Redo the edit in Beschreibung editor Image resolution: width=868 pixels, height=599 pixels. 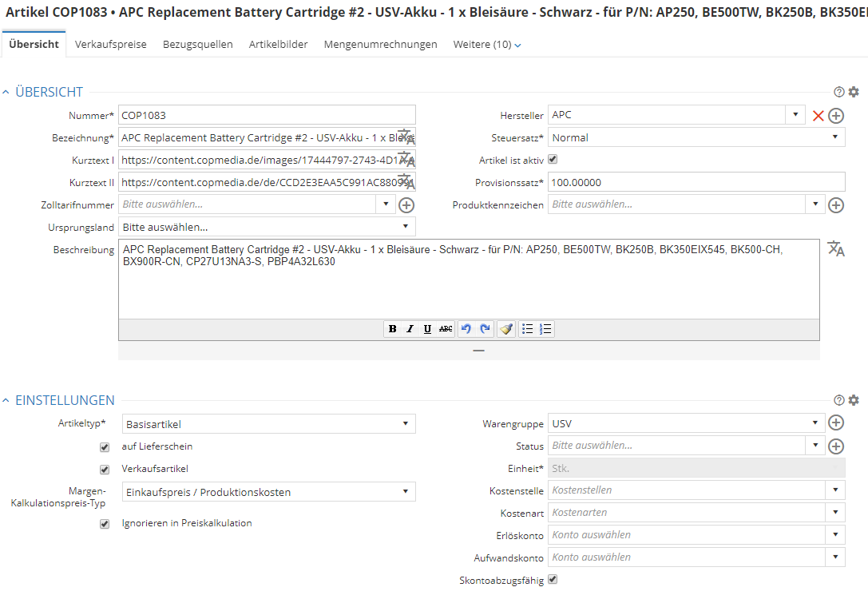coord(485,329)
